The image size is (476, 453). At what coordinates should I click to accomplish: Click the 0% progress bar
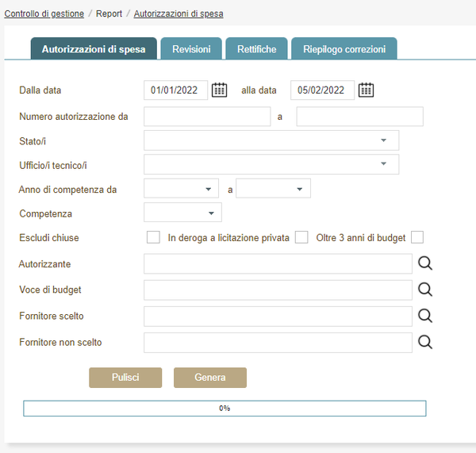click(225, 408)
